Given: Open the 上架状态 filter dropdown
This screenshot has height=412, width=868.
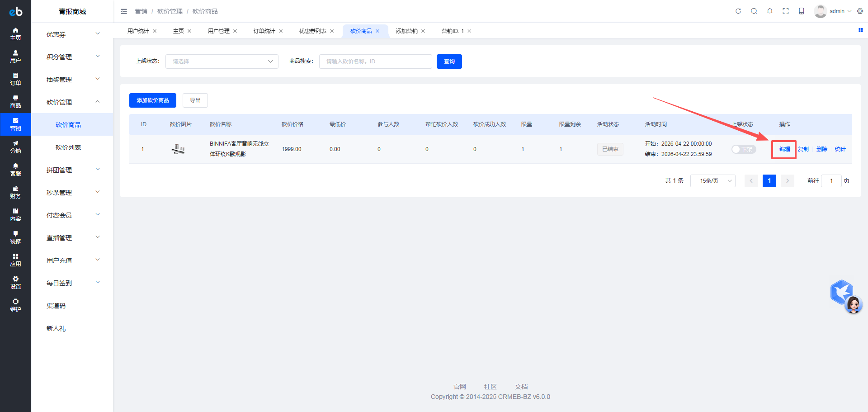Looking at the screenshot, I should point(222,62).
